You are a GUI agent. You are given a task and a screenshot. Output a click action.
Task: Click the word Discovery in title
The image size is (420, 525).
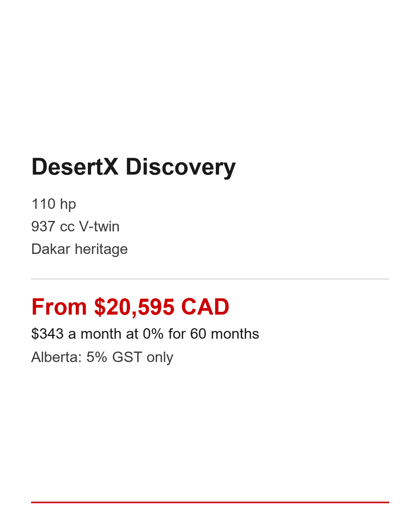coord(180,167)
